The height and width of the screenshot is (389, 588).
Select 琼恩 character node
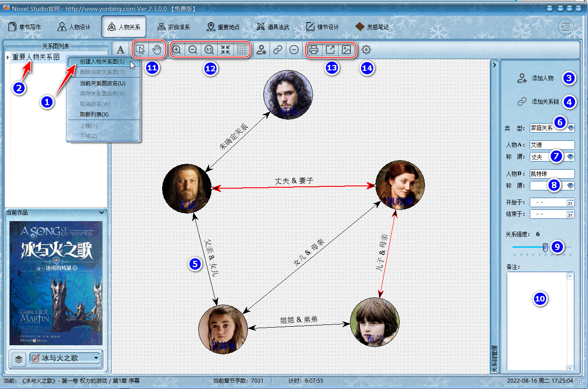click(x=288, y=95)
